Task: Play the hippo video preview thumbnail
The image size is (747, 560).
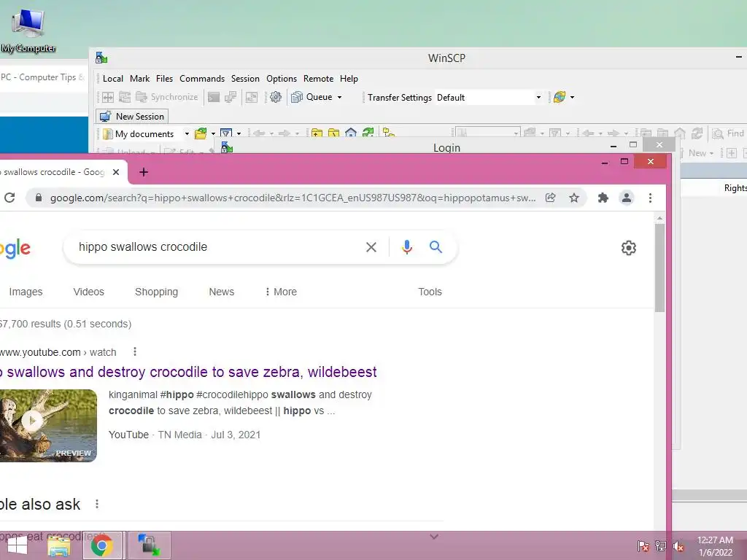Action: [48, 426]
